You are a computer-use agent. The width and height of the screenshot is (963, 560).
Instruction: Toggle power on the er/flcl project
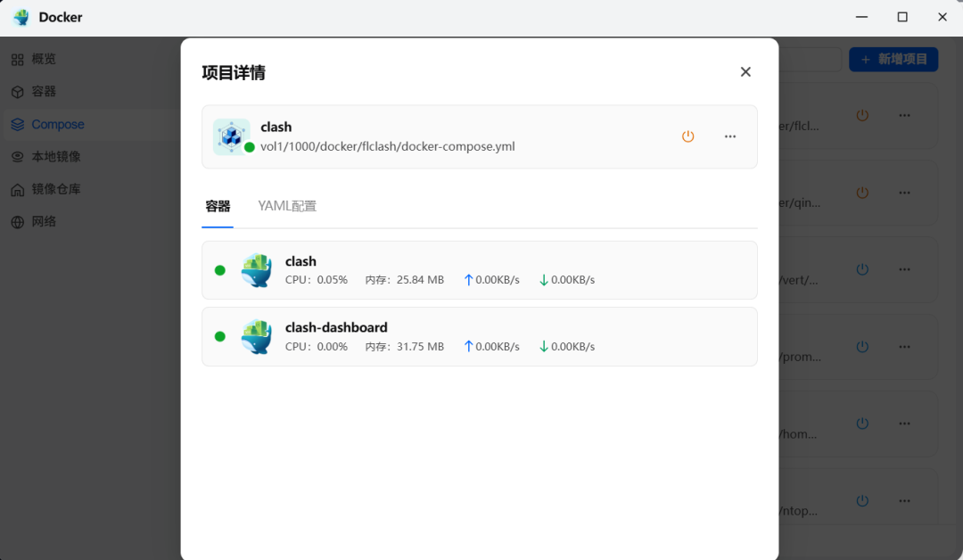tap(862, 114)
